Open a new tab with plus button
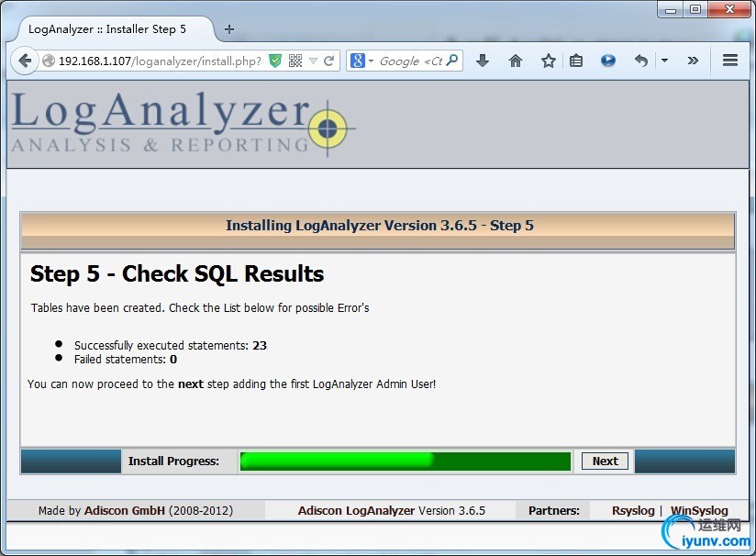The image size is (756, 556). click(x=229, y=29)
